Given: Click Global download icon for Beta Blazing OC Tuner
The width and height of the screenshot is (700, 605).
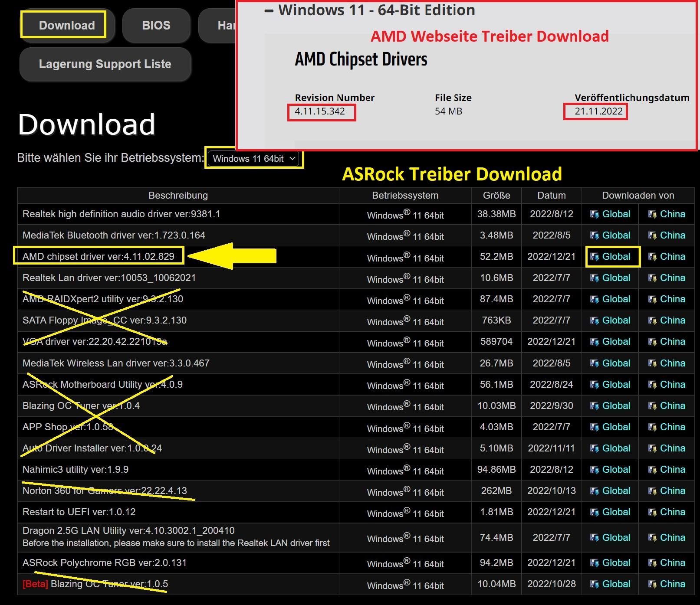Looking at the screenshot, I should click(x=594, y=584).
